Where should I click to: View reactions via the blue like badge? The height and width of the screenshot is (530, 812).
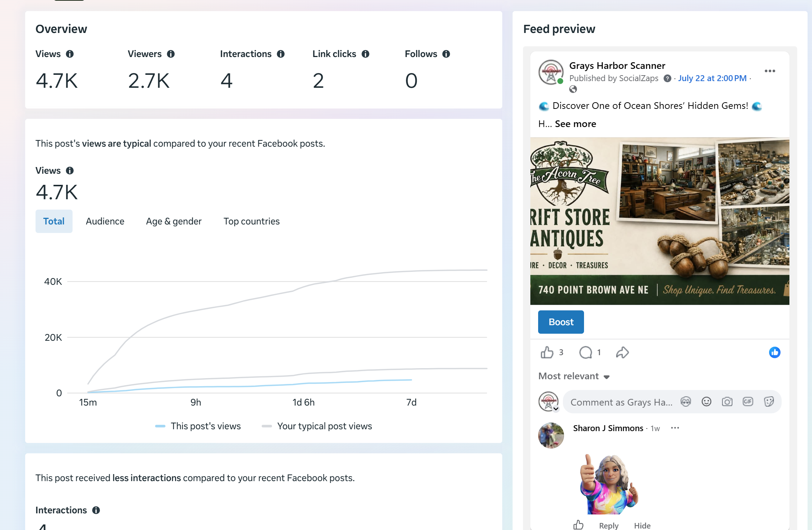[775, 352]
